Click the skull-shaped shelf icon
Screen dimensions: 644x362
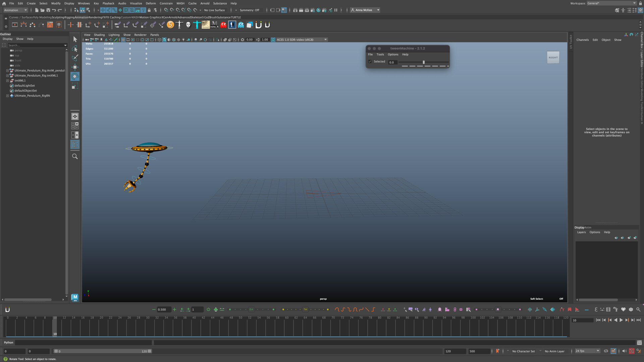tap(188, 24)
